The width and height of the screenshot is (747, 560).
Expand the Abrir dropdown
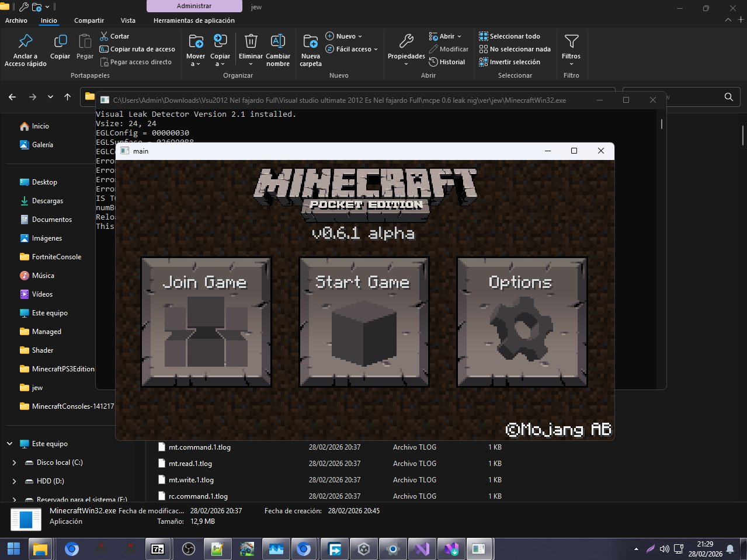pyautogui.click(x=445, y=36)
